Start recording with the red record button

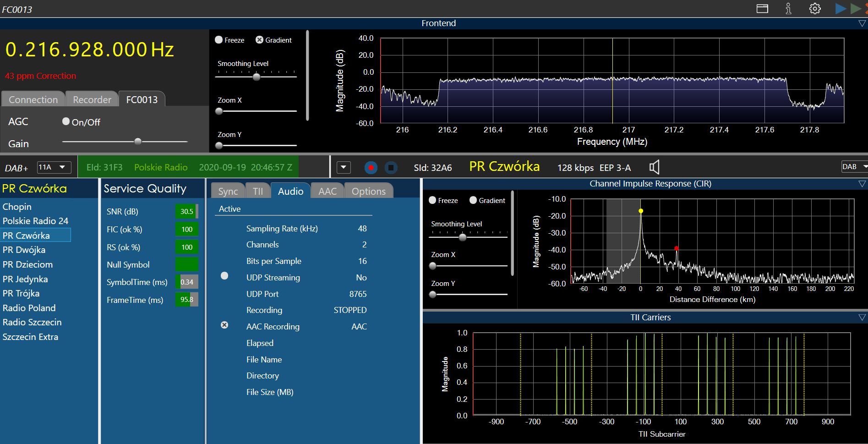(371, 168)
